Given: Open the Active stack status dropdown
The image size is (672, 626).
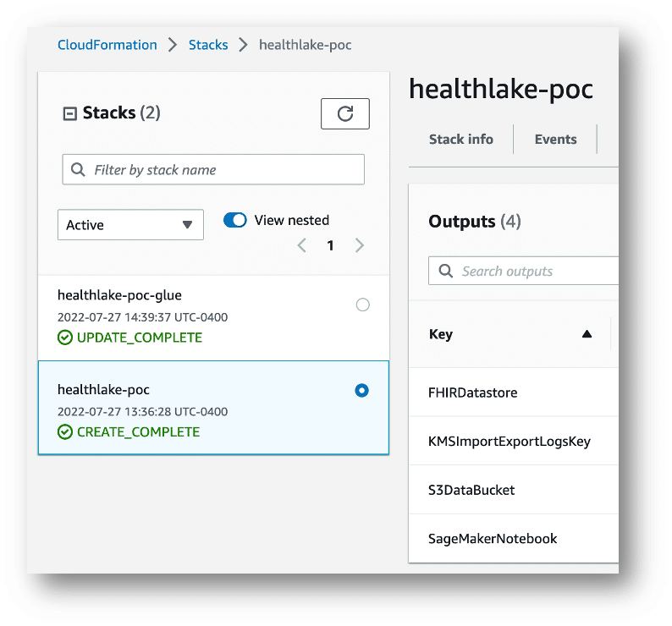Looking at the screenshot, I should point(130,225).
